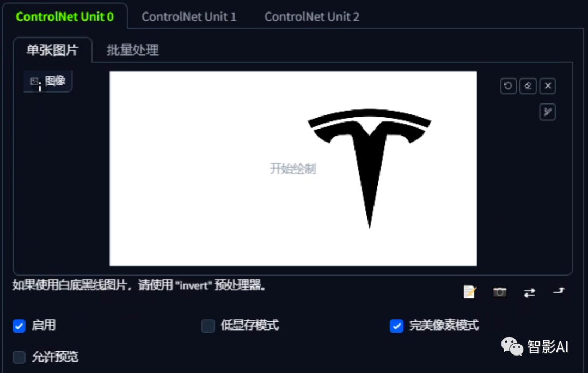This screenshot has height=373, width=588.
Task: Click the double-arrow swap icon
Action: point(530,292)
